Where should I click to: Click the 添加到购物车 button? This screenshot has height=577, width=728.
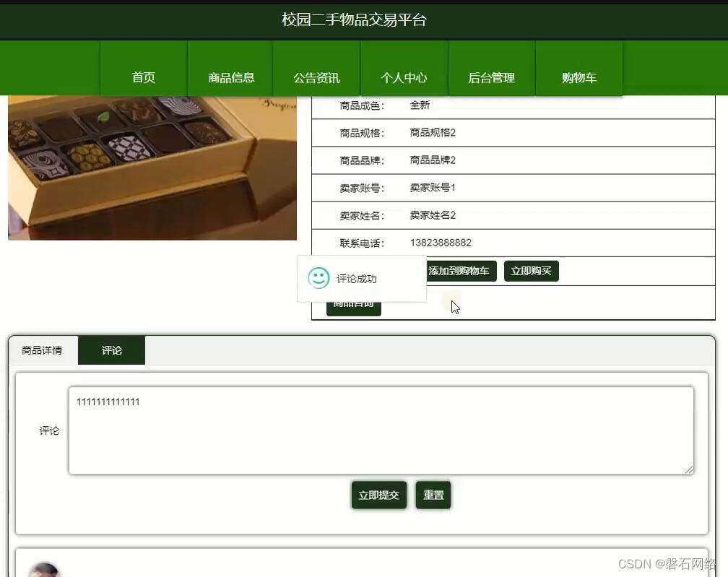pyautogui.click(x=461, y=271)
